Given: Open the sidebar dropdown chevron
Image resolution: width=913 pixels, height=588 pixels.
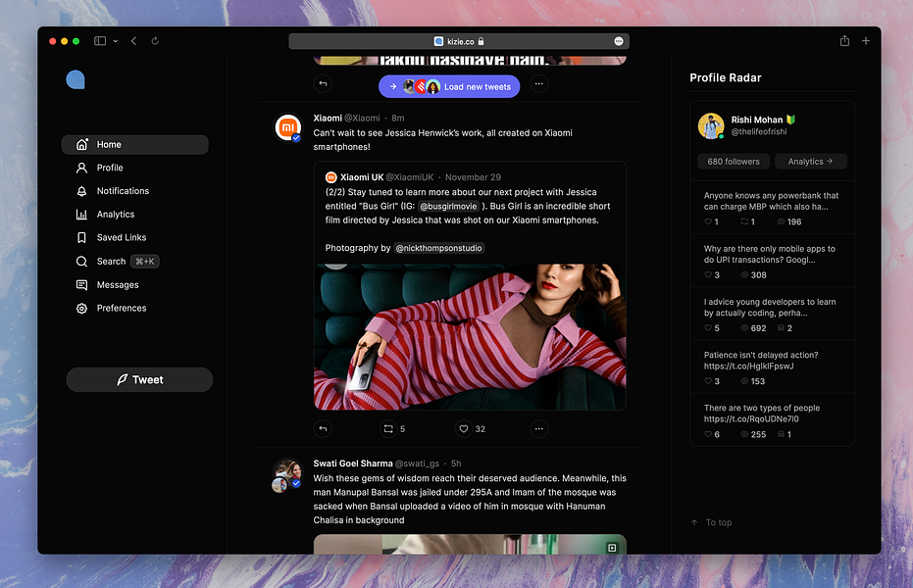Looking at the screenshot, I should pyautogui.click(x=116, y=41).
